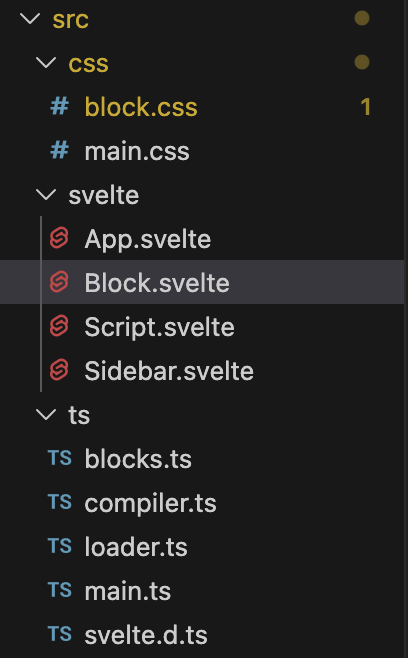Click the CSS hash icon beside block.css
Viewport: 408px width, 658px height.
click(x=60, y=106)
